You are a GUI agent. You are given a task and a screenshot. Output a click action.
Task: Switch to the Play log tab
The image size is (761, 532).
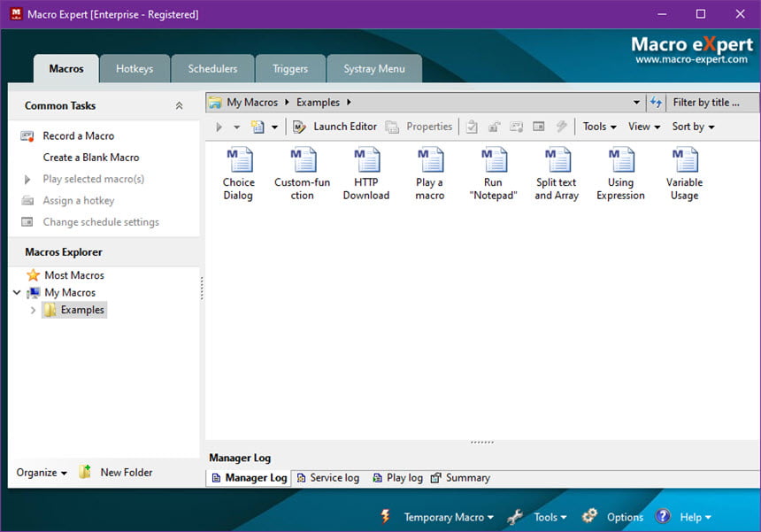[x=397, y=478]
